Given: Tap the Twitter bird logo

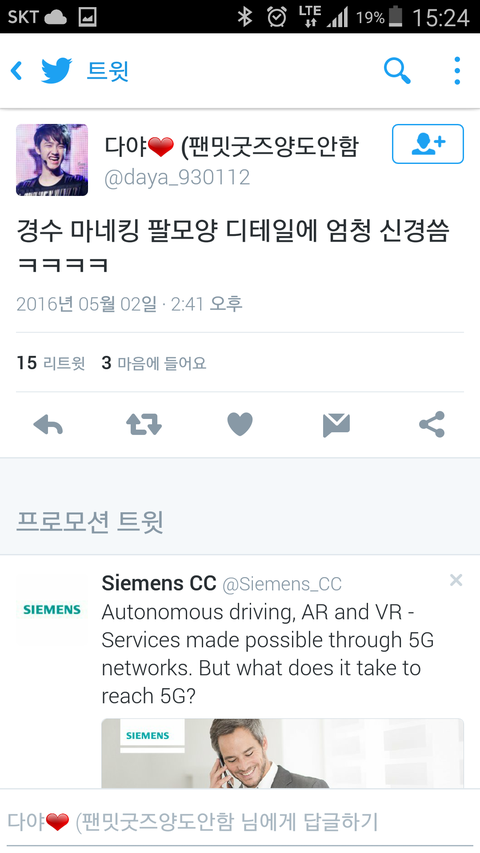Looking at the screenshot, I should pos(57,71).
